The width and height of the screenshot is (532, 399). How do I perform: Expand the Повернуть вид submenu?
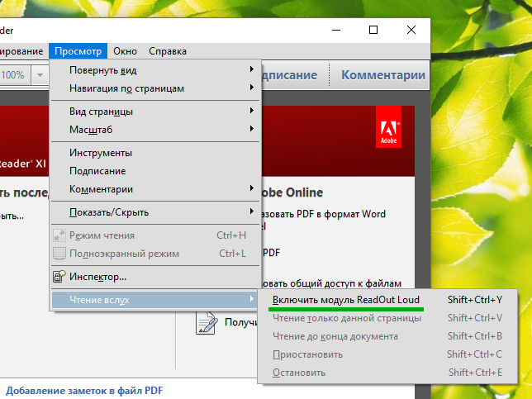point(156,70)
